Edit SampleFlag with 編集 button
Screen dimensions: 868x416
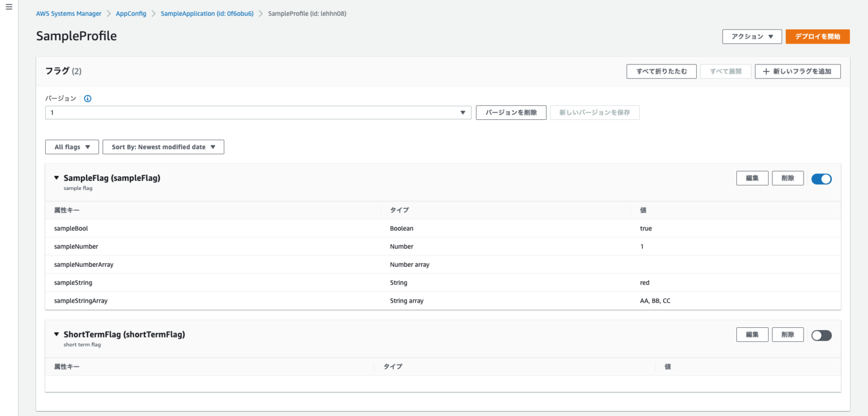(x=752, y=178)
